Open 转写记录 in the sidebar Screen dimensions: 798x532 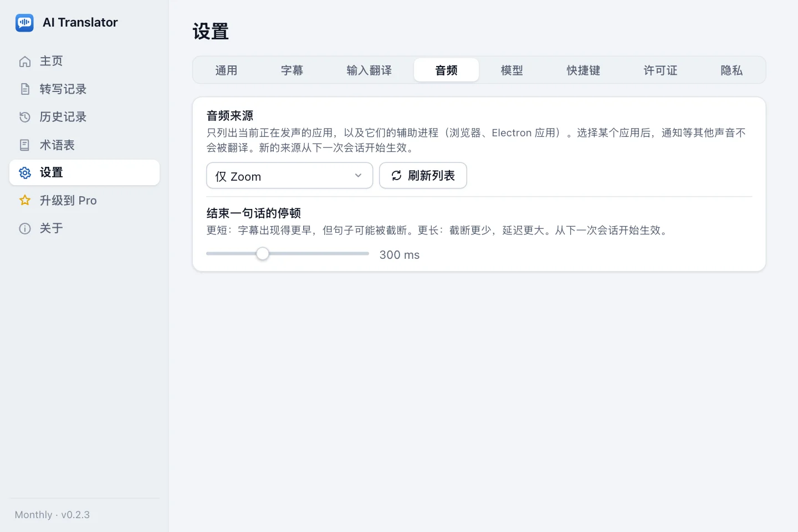point(84,89)
